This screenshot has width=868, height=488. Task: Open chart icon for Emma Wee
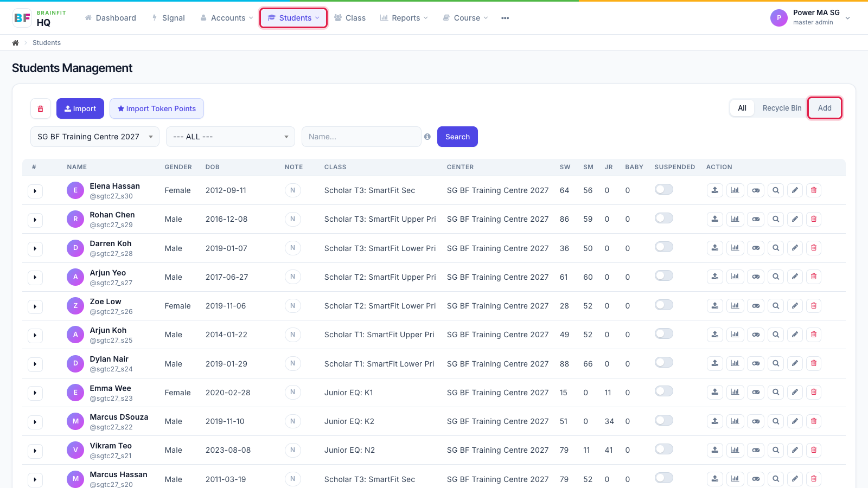tap(735, 392)
